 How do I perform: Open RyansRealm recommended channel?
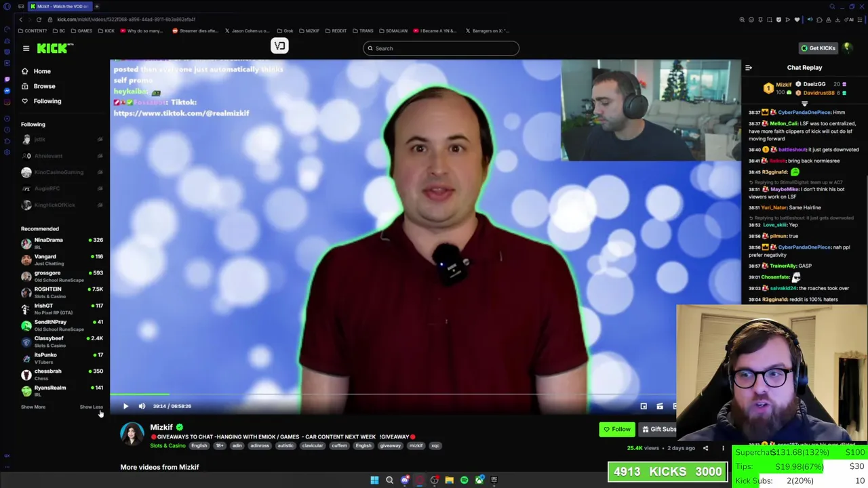(x=62, y=390)
